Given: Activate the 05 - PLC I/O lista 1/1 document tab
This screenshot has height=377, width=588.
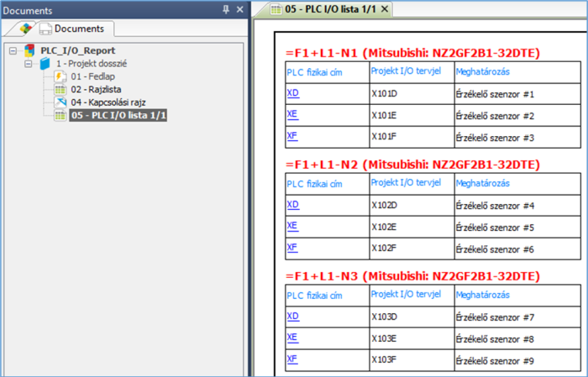Looking at the screenshot, I should coord(330,9).
